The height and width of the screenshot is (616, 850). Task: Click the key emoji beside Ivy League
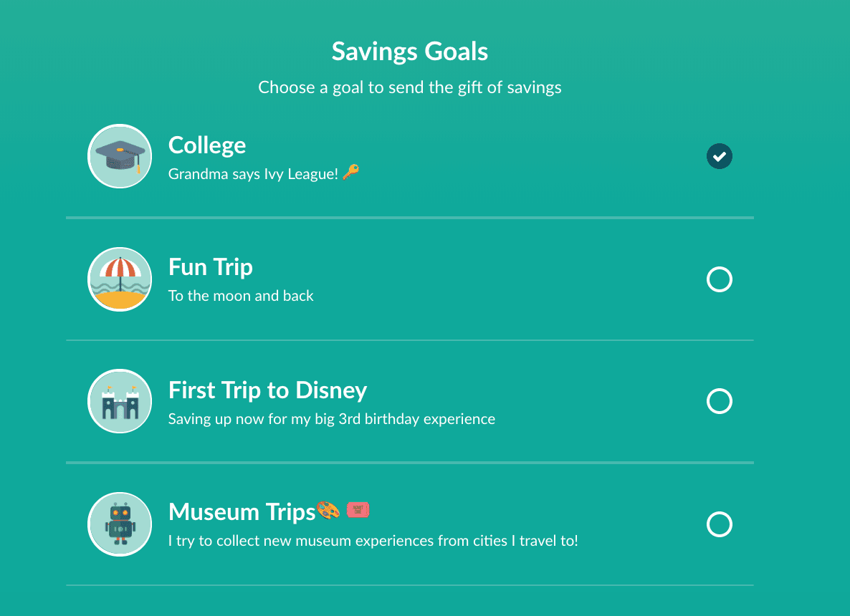(350, 173)
